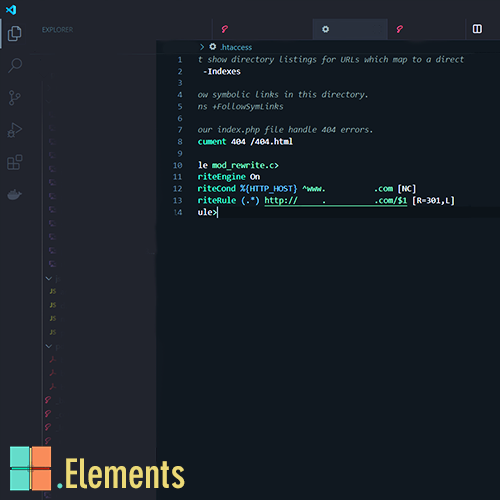This screenshot has width=500, height=500.
Task: Click line number 12 in the gutter
Action: pyautogui.click(x=177, y=189)
